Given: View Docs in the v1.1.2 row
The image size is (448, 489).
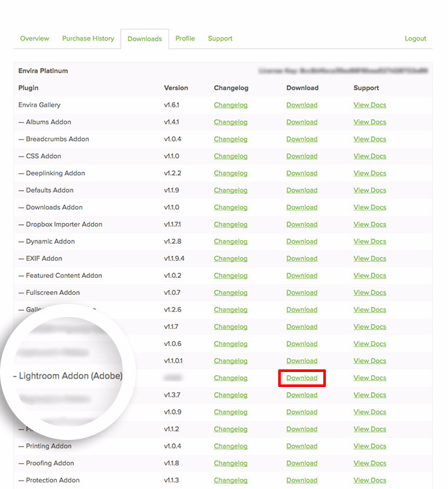Looking at the screenshot, I should click(x=370, y=429).
